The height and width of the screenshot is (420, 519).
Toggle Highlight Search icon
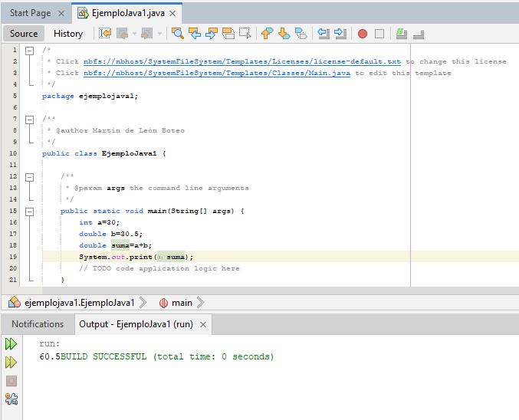[228, 34]
